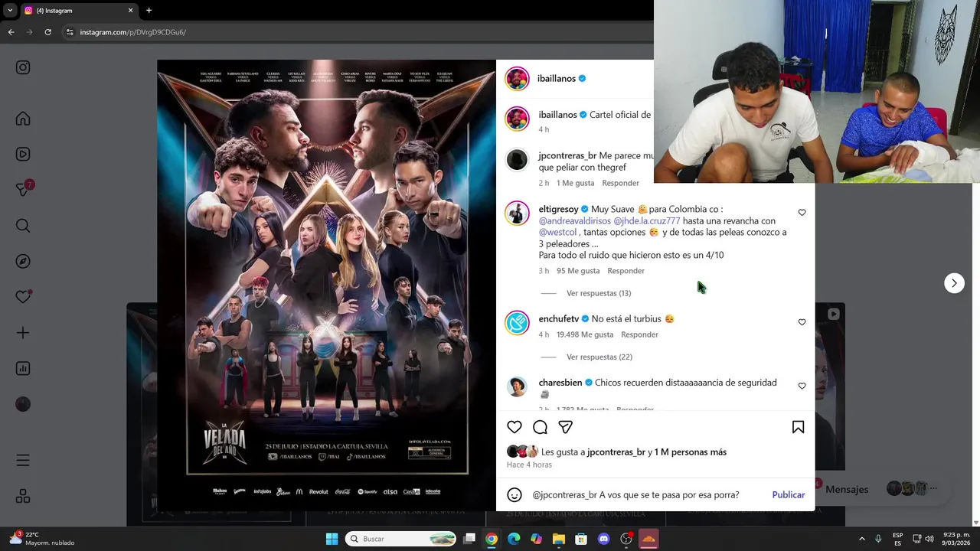Open @westcol mention link
980x551 pixels.
coord(557,232)
